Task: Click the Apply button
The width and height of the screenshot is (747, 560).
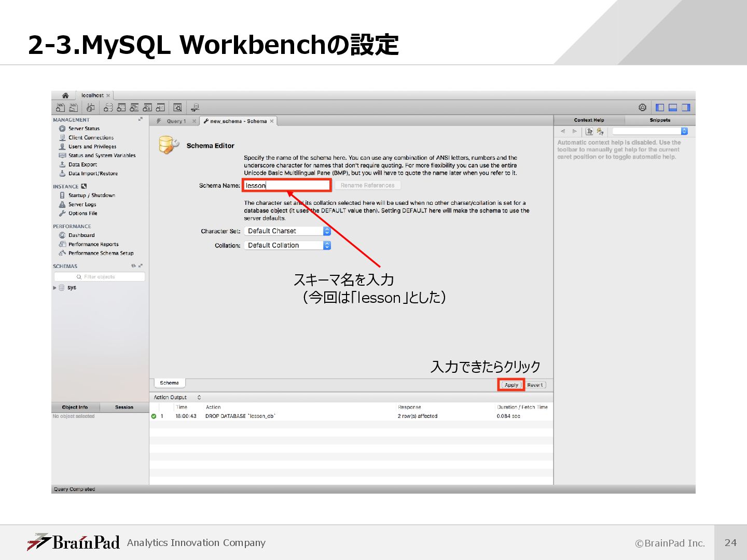Action: [511, 385]
